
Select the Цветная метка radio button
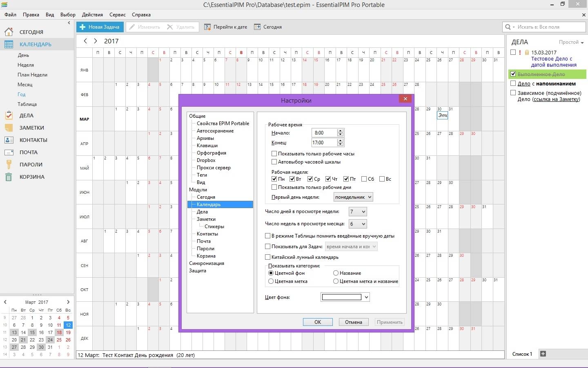pos(271,281)
